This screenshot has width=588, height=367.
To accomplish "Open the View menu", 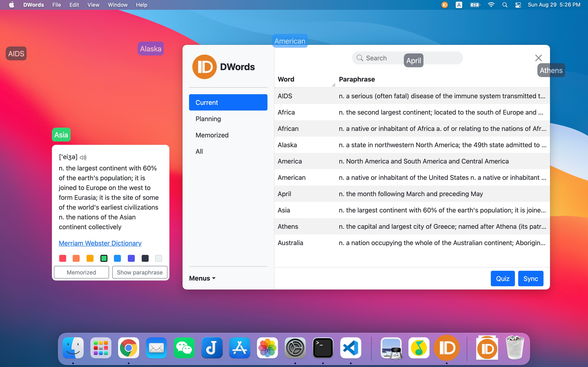I will tap(93, 5).
